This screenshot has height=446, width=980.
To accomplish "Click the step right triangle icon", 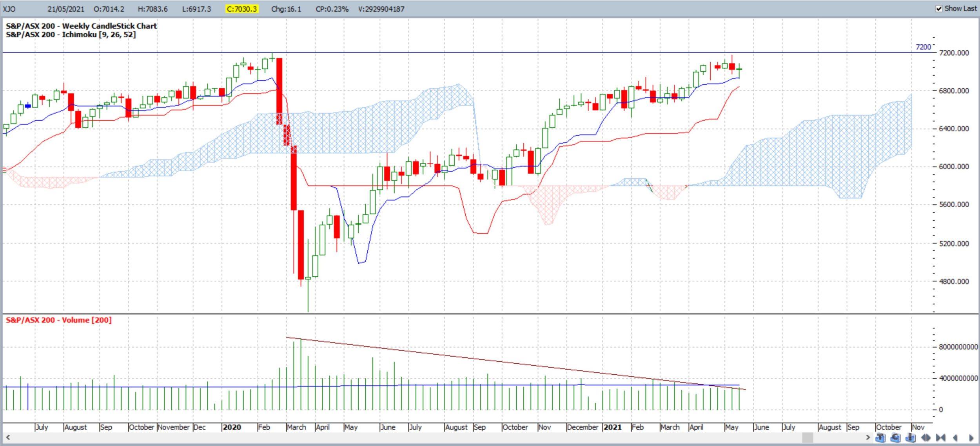I will click(971, 438).
